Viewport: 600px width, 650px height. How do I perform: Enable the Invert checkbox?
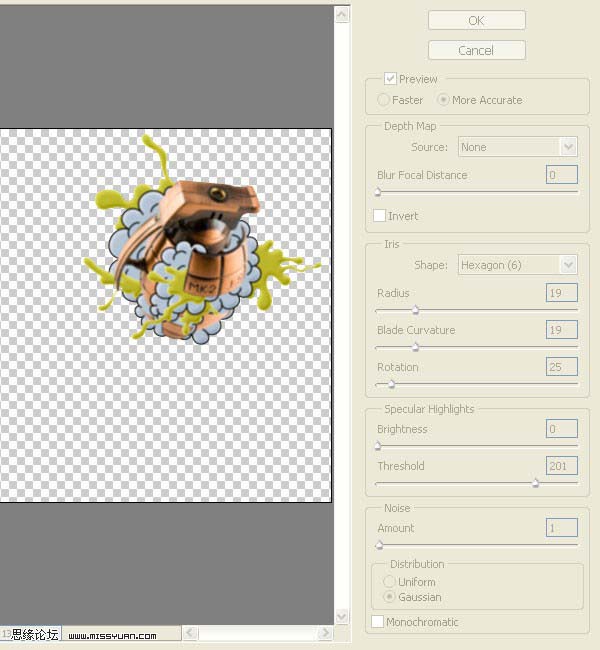pyautogui.click(x=379, y=216)
